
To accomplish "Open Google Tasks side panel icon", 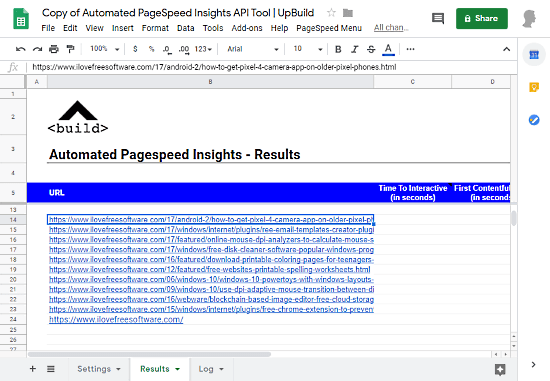I will [534, 120].
